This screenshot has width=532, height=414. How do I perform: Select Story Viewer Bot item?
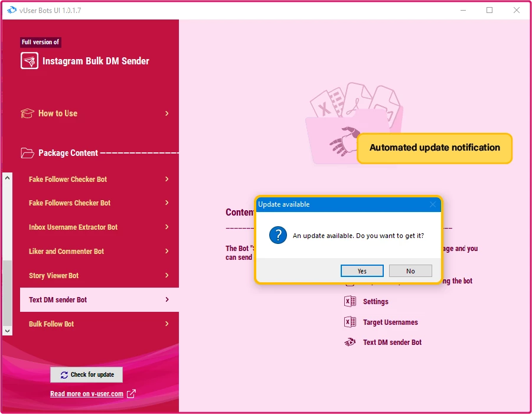[x=99, y=276]
